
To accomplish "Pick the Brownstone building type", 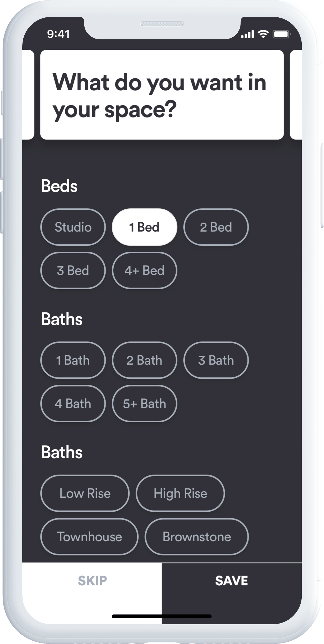I will (197, 536).
